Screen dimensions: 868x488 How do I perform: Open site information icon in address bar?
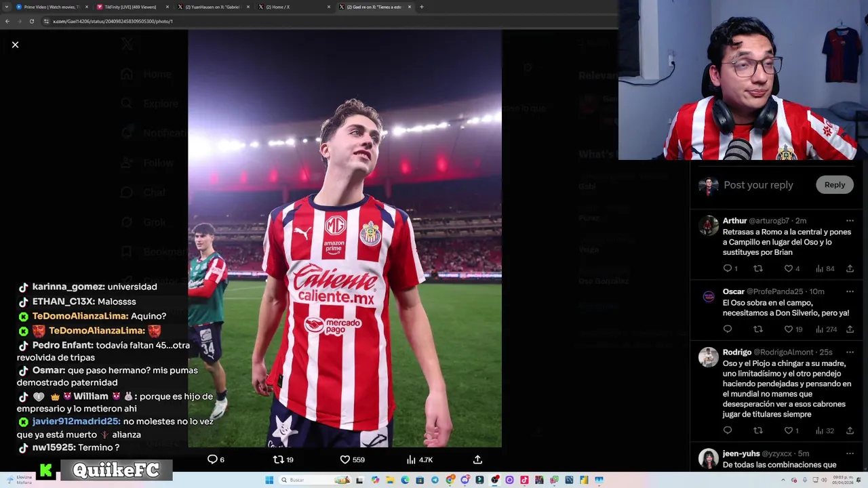click(x=46, y=21)
